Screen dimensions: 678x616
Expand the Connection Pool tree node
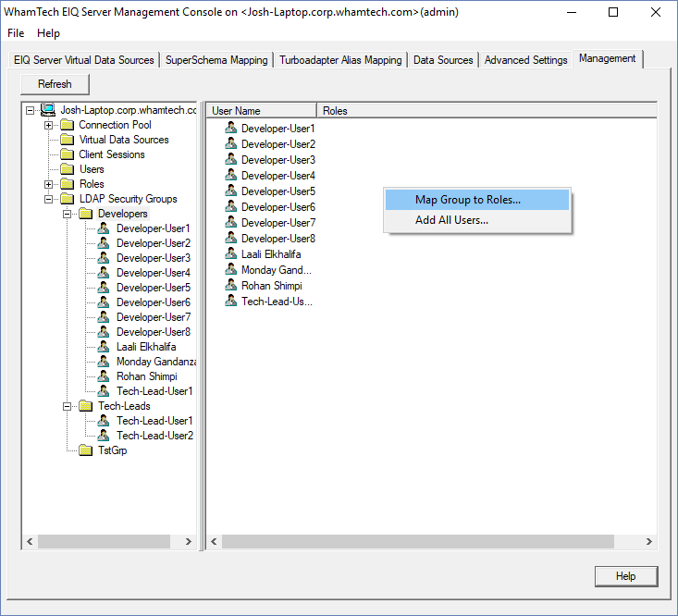tap(49, 125)
